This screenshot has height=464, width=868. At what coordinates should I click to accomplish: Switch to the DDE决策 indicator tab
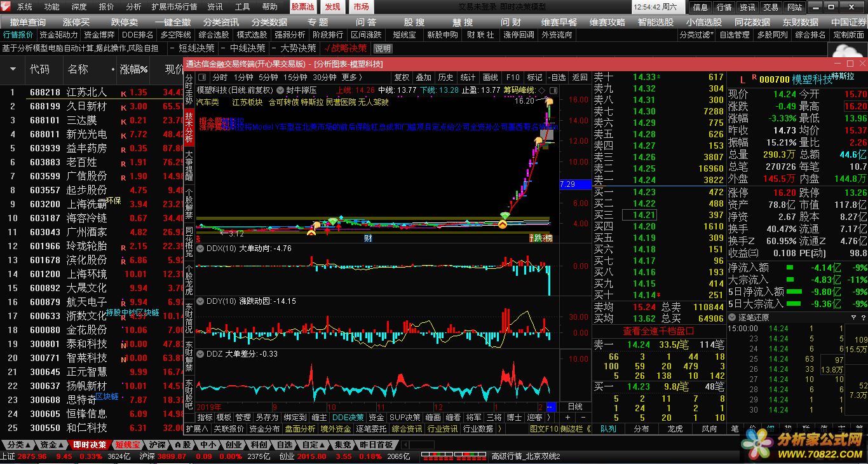click(348, 418)
